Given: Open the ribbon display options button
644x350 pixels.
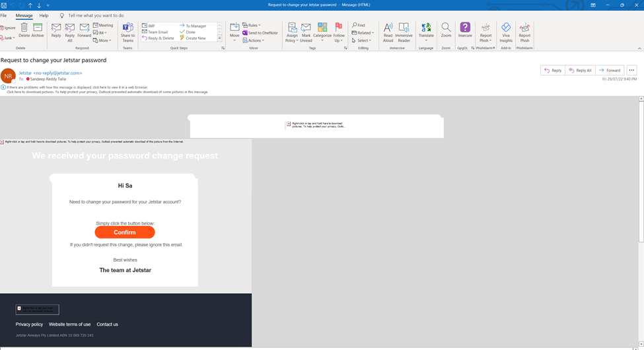Looking at the screenshot, I should click(593, 5).
